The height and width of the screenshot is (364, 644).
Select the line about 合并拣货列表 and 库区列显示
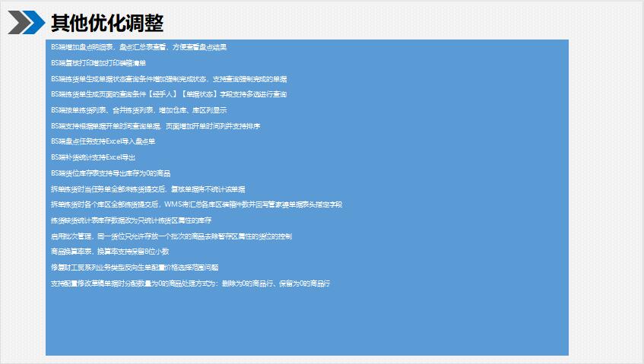[x=139, y=110]
